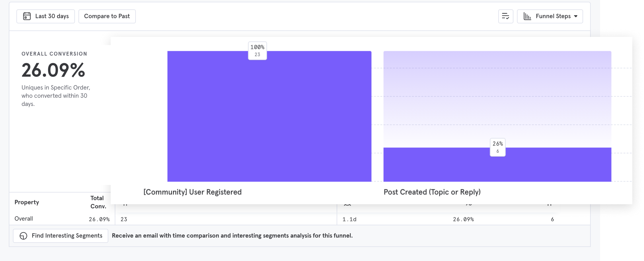Viewport: 644px width, 261px height.
Task: Click the [Community] User Registered step label
Action: click(192, 192)
